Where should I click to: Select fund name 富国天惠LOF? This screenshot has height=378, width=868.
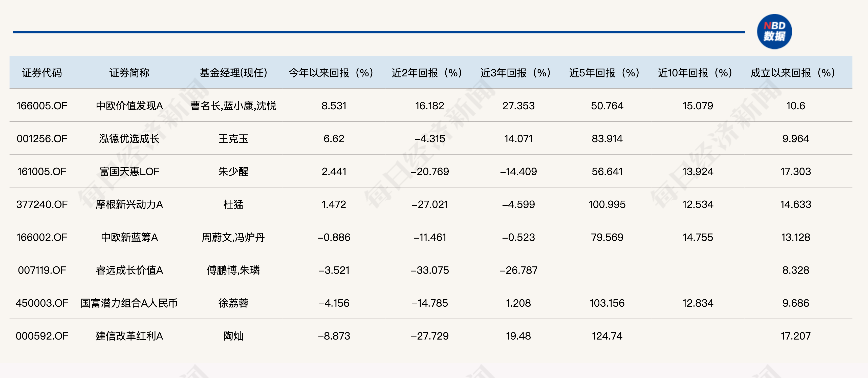(x=129, y=172)
